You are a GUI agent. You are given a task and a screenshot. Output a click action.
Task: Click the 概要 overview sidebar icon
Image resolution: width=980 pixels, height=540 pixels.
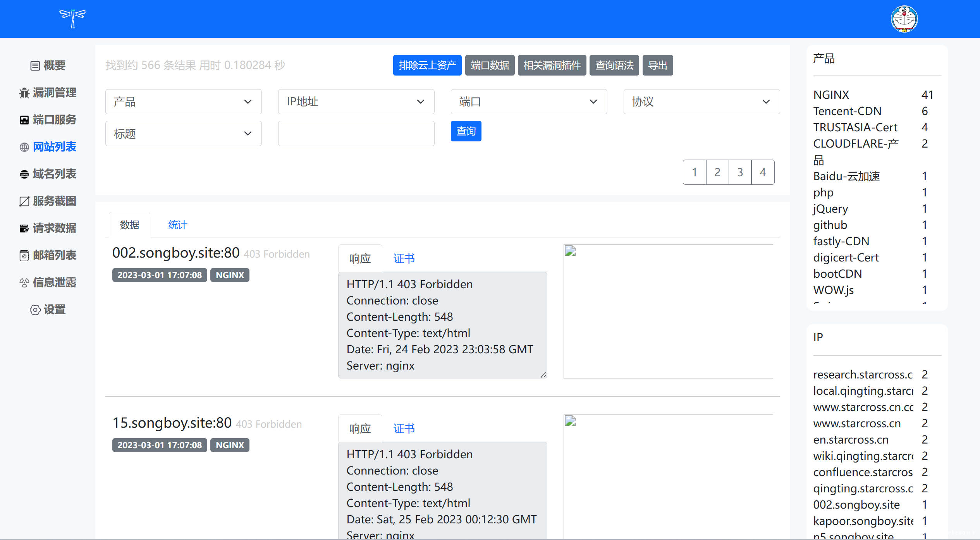(35, 66)
